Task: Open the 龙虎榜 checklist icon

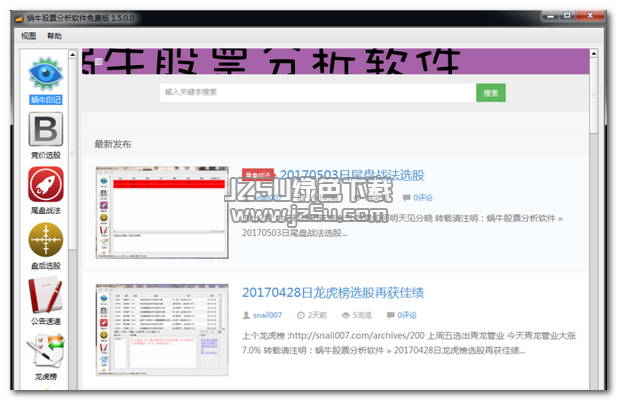Action: [45, 350]
